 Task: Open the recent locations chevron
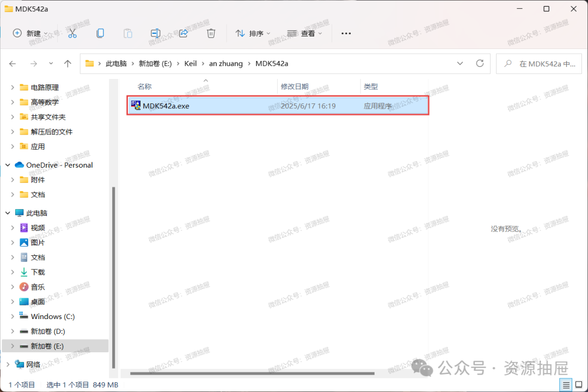[x=51, y=64]
